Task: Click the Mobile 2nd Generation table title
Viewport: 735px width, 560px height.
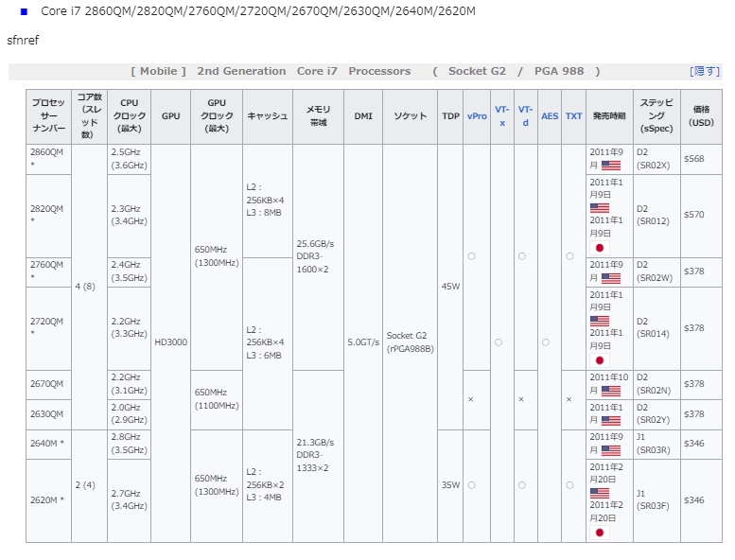Action: (x=365, y=71)
